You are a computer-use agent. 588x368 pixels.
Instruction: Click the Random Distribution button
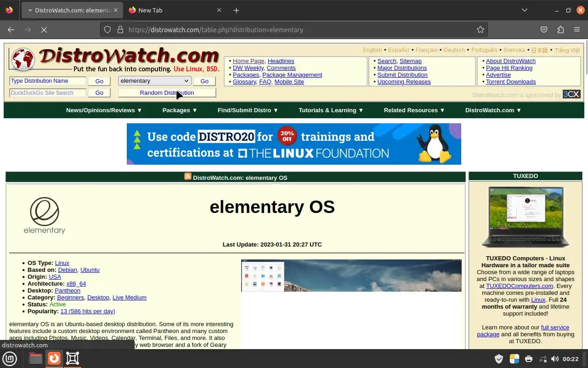[167, 92]
